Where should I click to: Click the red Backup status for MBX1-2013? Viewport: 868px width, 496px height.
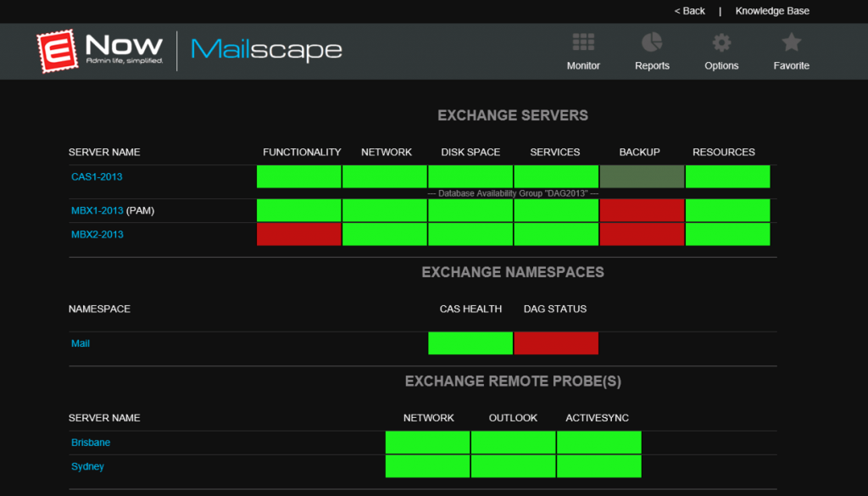[x=642, y=209]
